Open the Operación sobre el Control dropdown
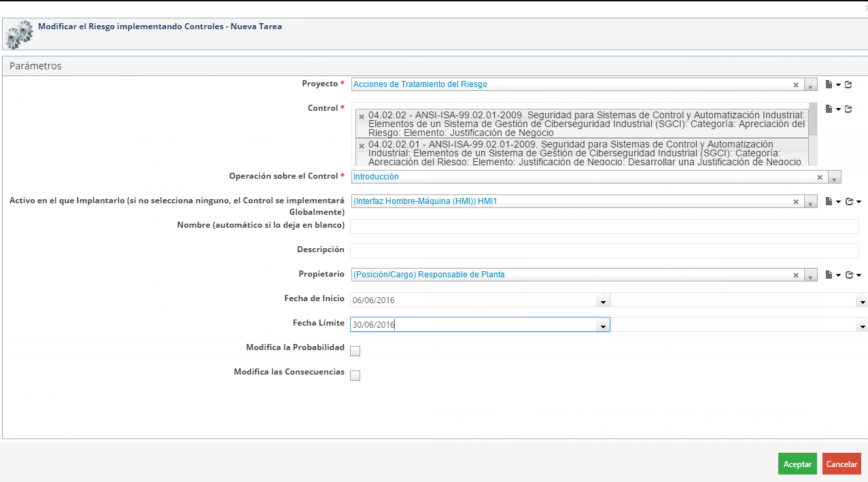Viewport: 868px width, 482px height. 835,177
